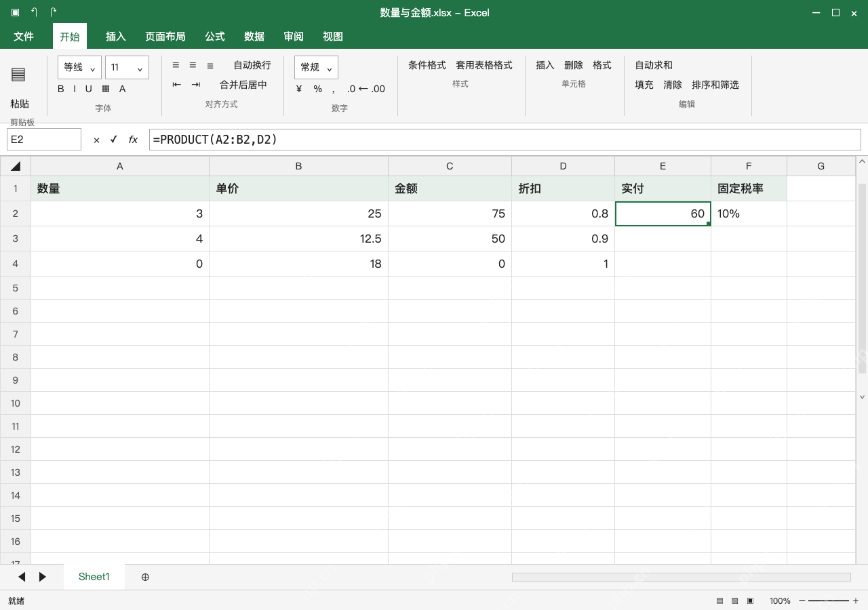The width and height of the screenshot is (868, 610).
Task: Cancel formula entry with the × icon
Action: [x=96, y=140]
